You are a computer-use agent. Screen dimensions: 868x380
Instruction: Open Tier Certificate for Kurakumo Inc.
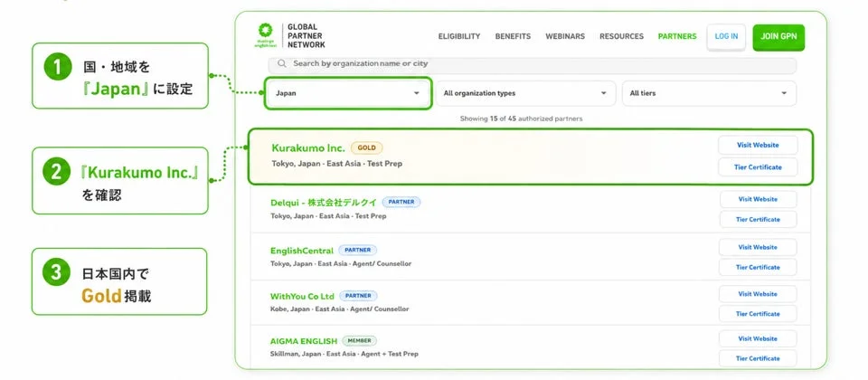[758, 167]
